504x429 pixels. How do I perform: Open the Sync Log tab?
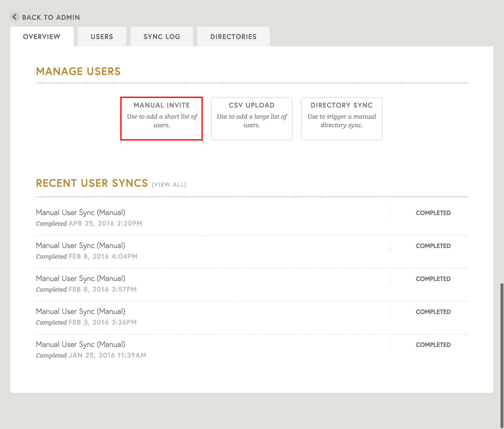tap(162, 37)
